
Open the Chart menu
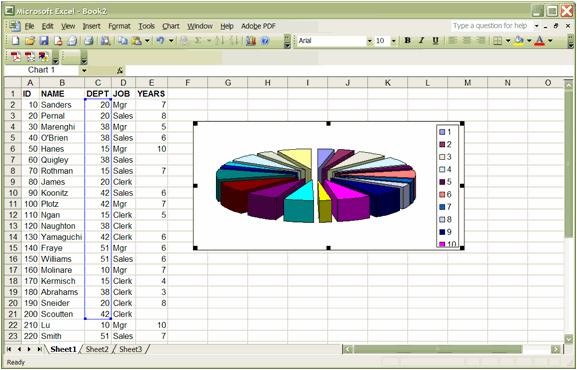coord(171,26)
